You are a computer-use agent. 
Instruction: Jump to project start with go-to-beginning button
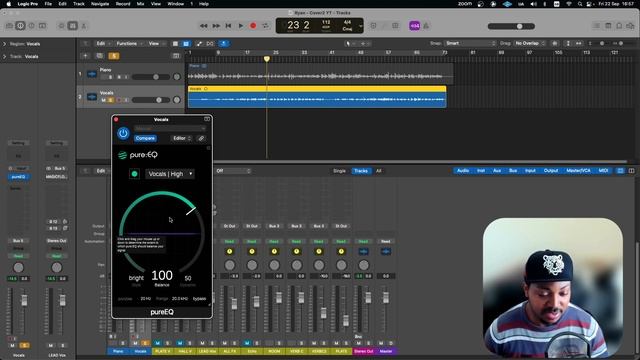click(x=228, y=26)
